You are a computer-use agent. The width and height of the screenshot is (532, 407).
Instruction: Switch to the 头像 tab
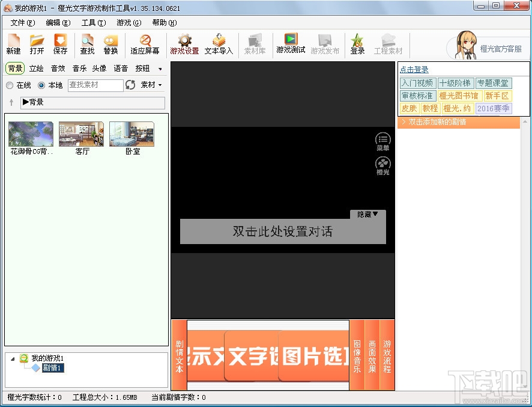100,69
